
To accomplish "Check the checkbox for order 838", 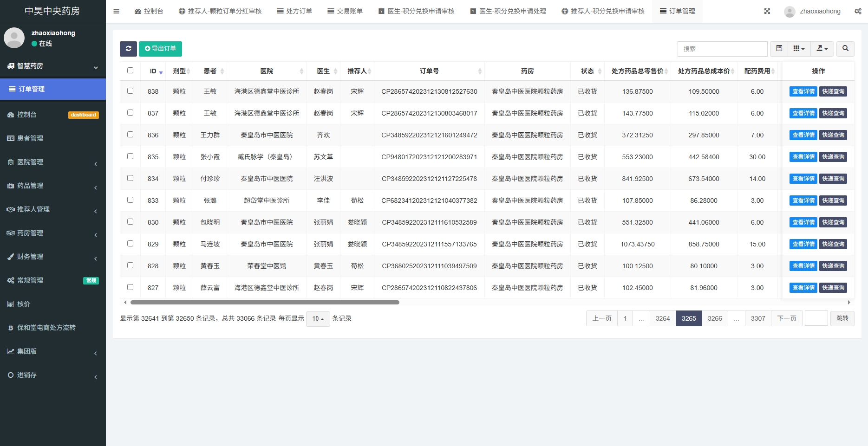I will (130, 91).
